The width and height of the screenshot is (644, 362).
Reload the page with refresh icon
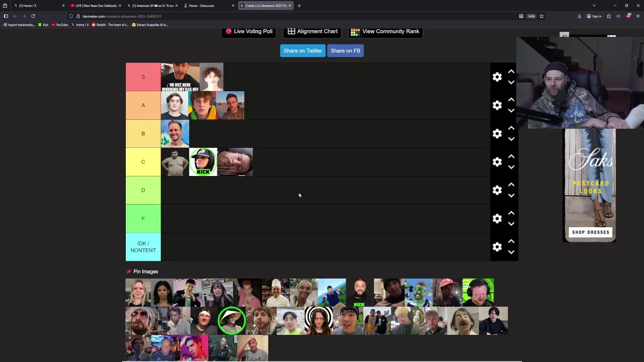pyautogui.click(x=33, y=16)
